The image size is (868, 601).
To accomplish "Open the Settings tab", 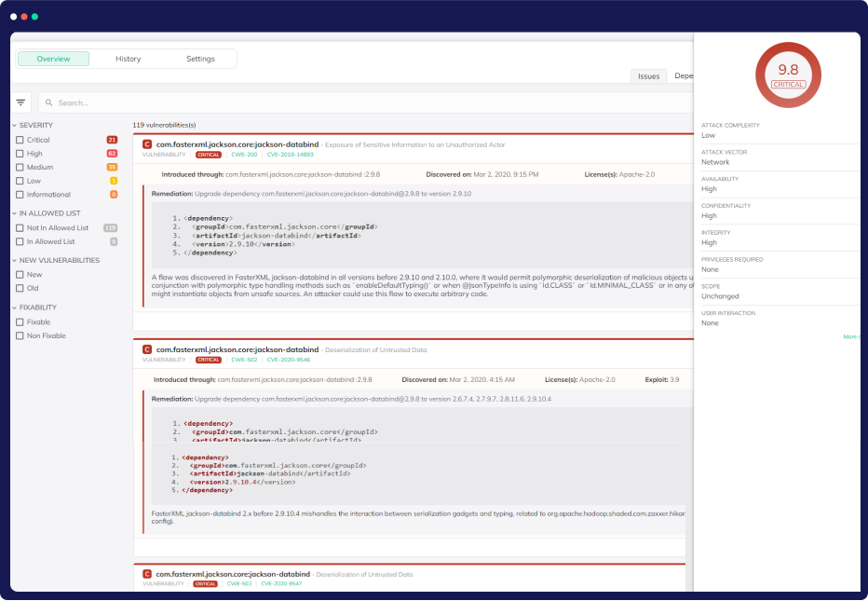I will pos(200,59).
